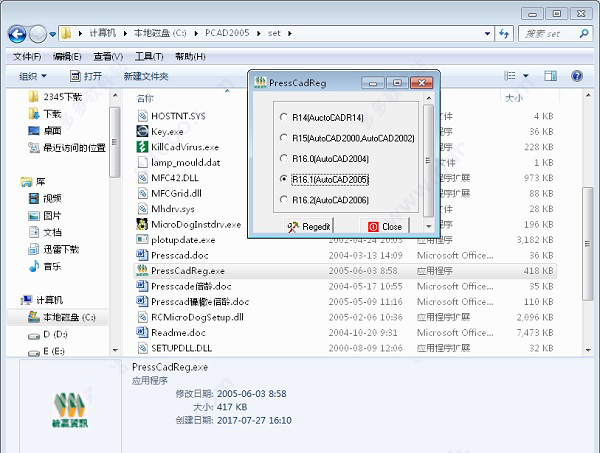This screenshot has width=600, height=453.
Task: Open the 查看(V) menu
Action: (108, 57)
